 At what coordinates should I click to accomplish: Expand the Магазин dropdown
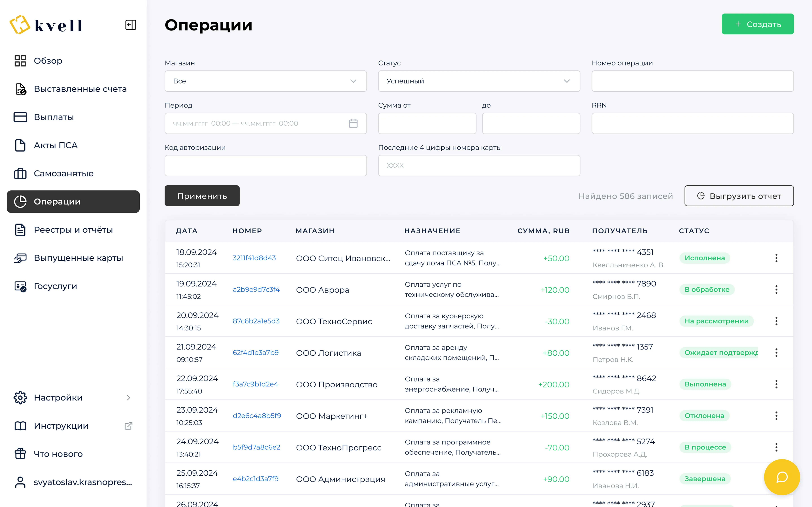(x=265, y=81)
